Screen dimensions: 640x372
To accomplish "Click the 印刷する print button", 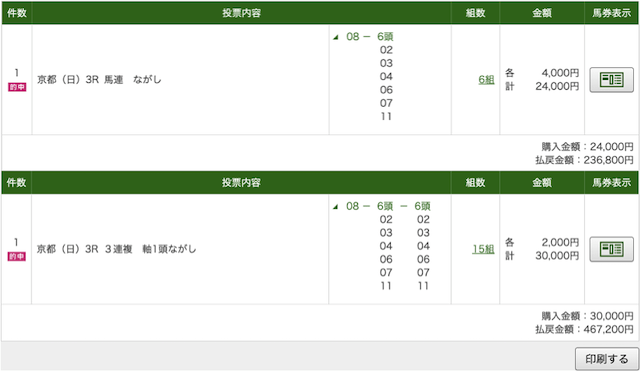I will pyautogui.click(x=607, y=359).
